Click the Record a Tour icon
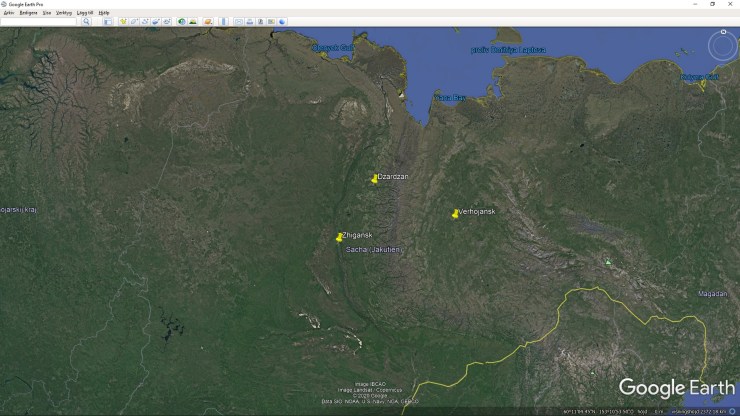Viewport: 740px width, 416px height. [167, 21]
